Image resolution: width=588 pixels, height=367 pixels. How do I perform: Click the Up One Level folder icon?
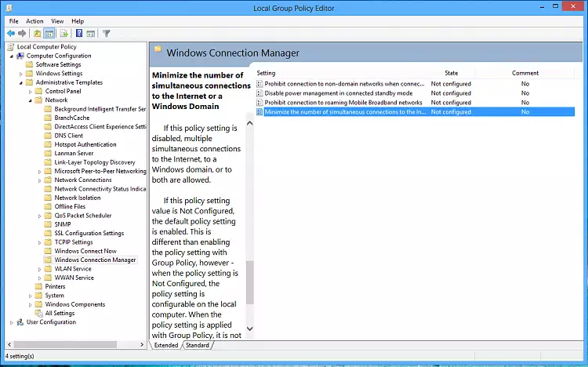point(37,34)
